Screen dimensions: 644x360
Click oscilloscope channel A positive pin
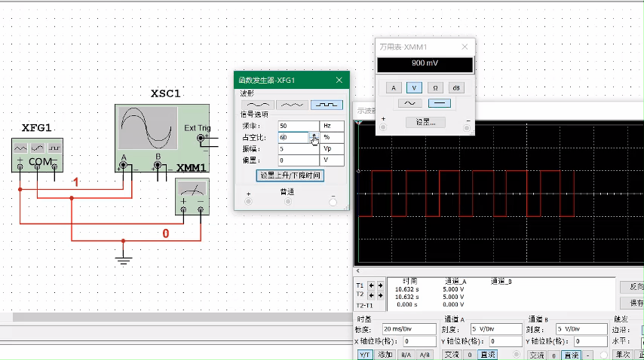123,165
